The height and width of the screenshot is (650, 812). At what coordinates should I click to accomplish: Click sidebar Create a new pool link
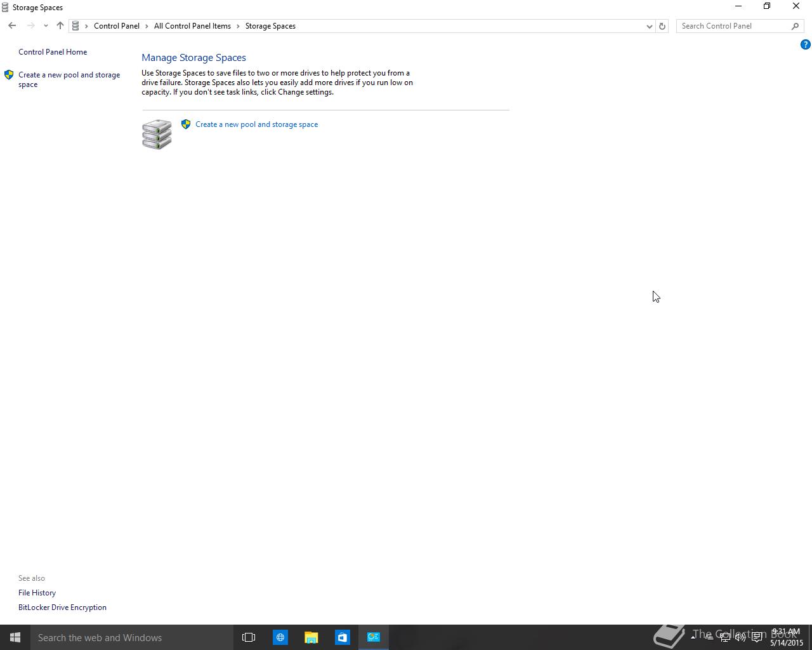click(x=69, y=79)
